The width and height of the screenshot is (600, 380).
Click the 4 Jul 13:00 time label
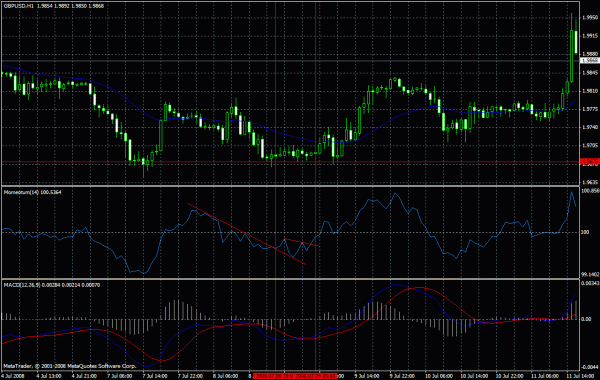pyautogui.click(x=49, y=376)
